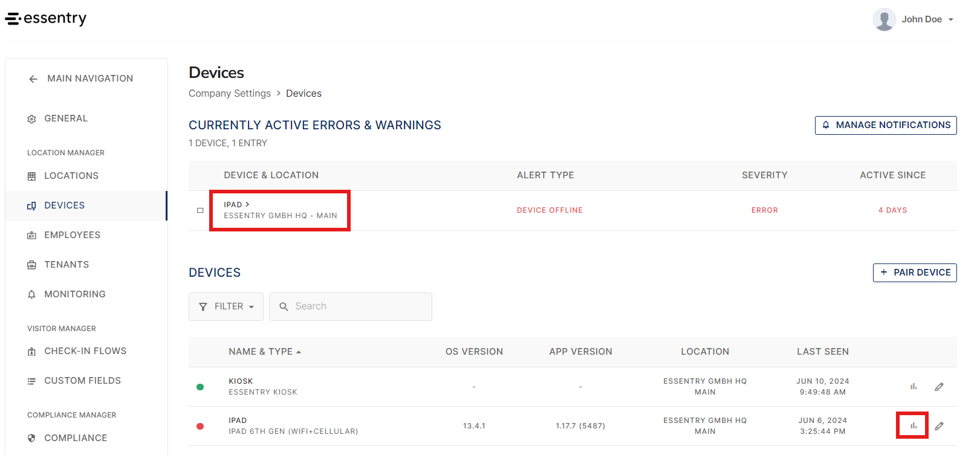
Task: Click Jun 6, 2024 last seen cell
Action: click(823, 426)
